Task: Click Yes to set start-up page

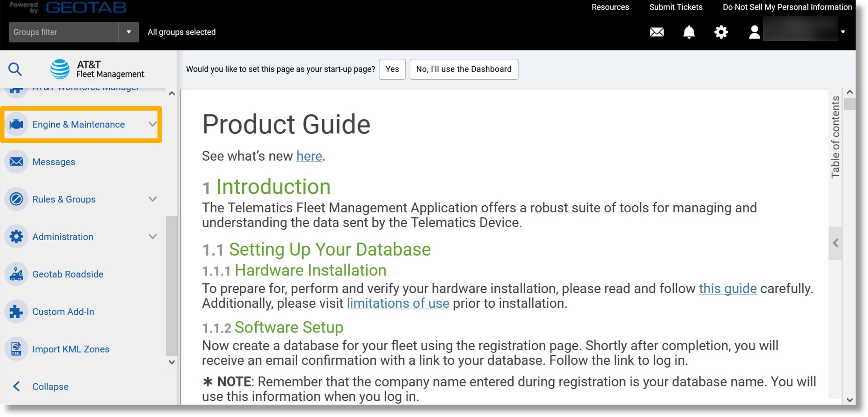Action: click(392, 69)
